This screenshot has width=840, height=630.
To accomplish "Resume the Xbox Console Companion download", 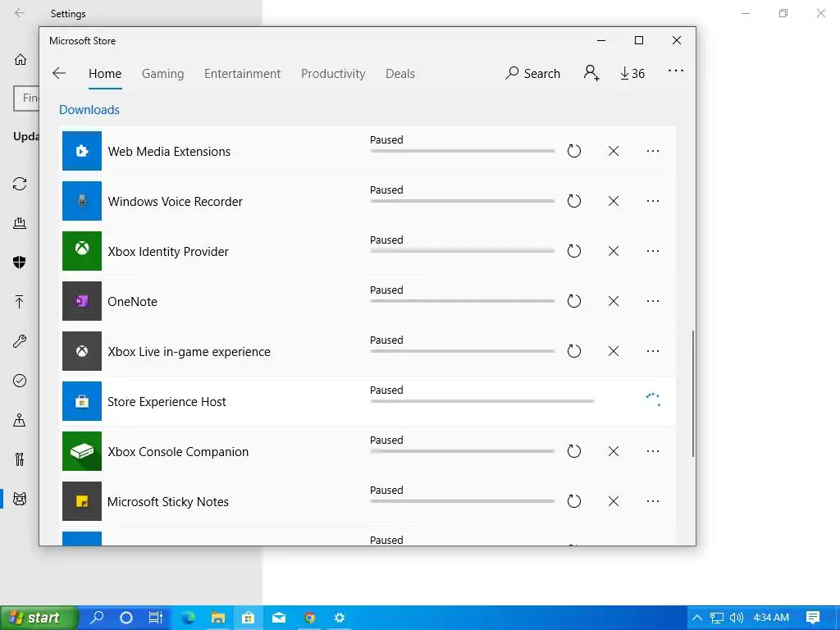I will [573, 451].
